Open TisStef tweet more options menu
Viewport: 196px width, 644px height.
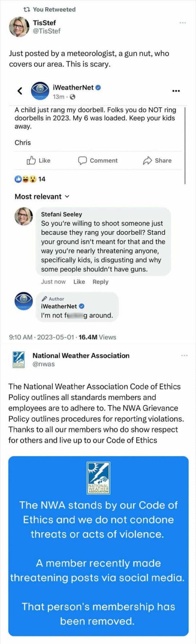pyautogui.click(x=183, y=23)
